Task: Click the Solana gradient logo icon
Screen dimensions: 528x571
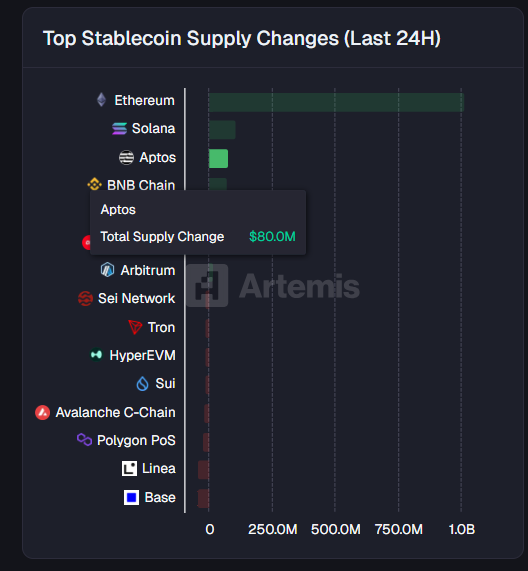Action: (x=119, y=129)
